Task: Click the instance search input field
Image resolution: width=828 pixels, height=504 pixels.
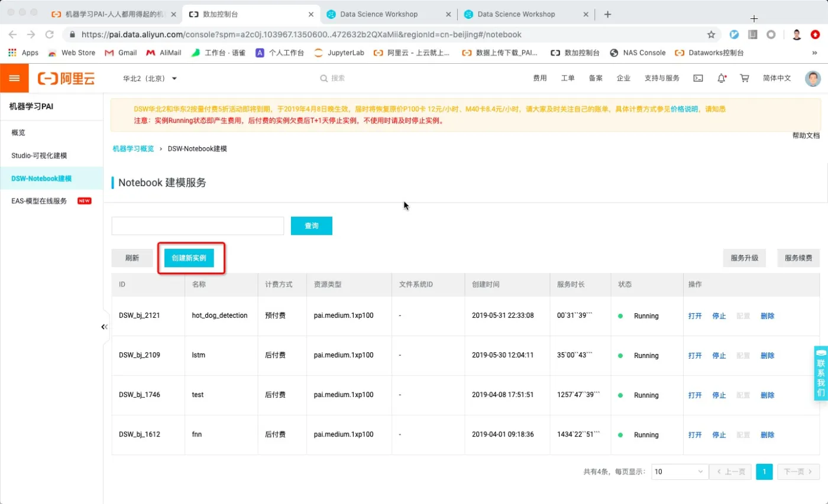Action: (198, 226)
